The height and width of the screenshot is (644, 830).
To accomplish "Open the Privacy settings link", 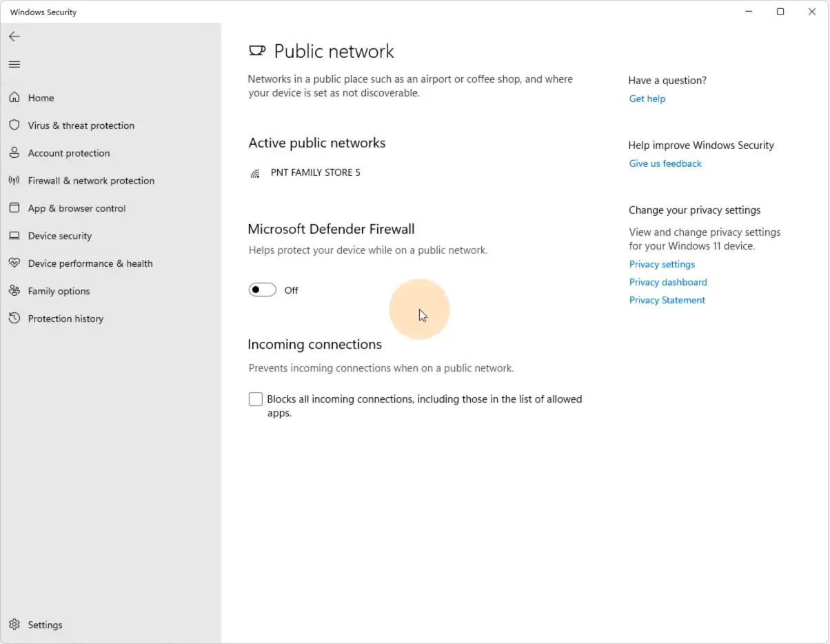I will (x=662, y=264).
